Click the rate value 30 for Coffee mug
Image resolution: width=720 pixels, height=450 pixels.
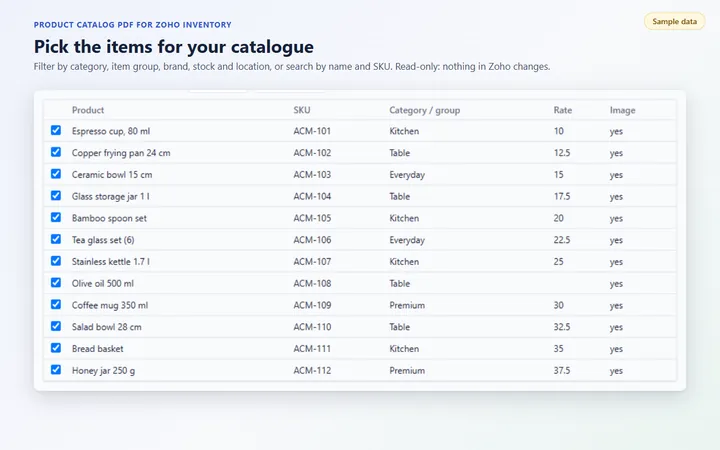558,305
